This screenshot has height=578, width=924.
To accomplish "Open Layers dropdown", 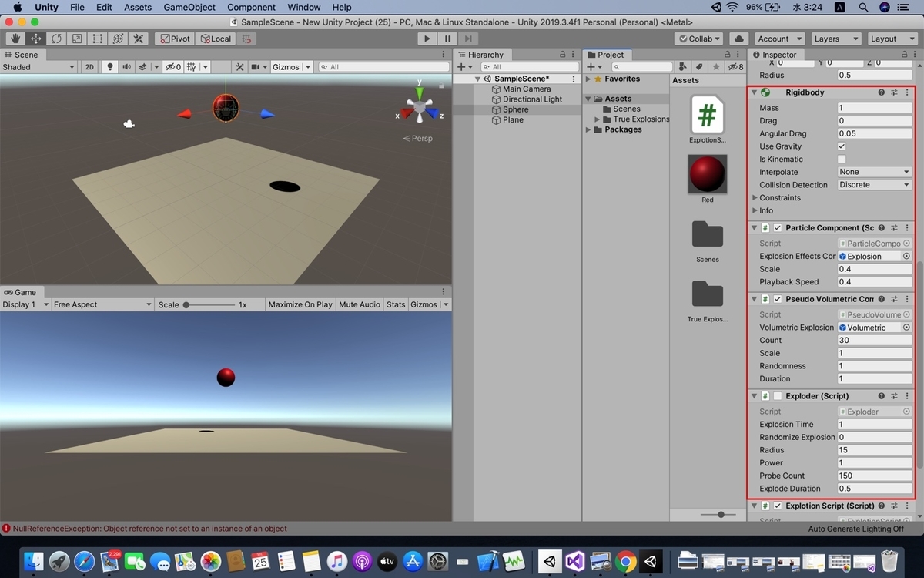I will 835,39.
